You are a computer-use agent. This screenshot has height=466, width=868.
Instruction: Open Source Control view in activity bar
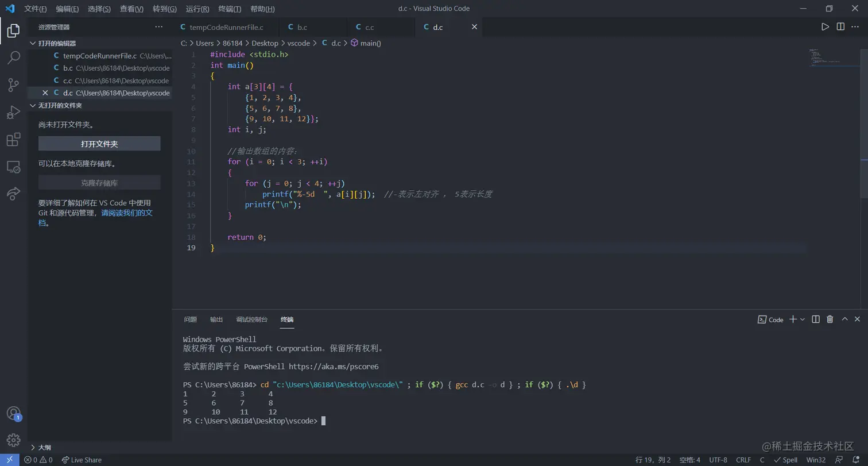coord(13,85)
